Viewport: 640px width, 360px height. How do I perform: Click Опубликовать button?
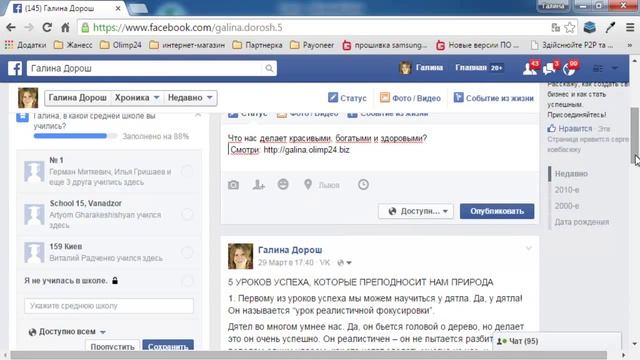click(497, 211)
